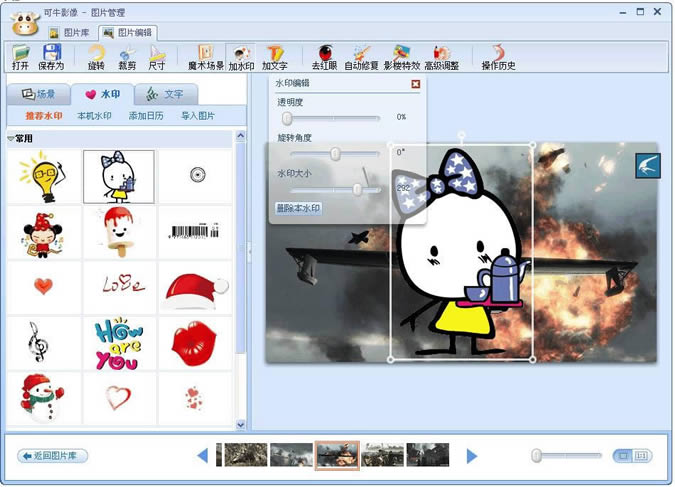Show 操作历史 operation history
This screenshot has width=675, height=487.
[498, 57]
